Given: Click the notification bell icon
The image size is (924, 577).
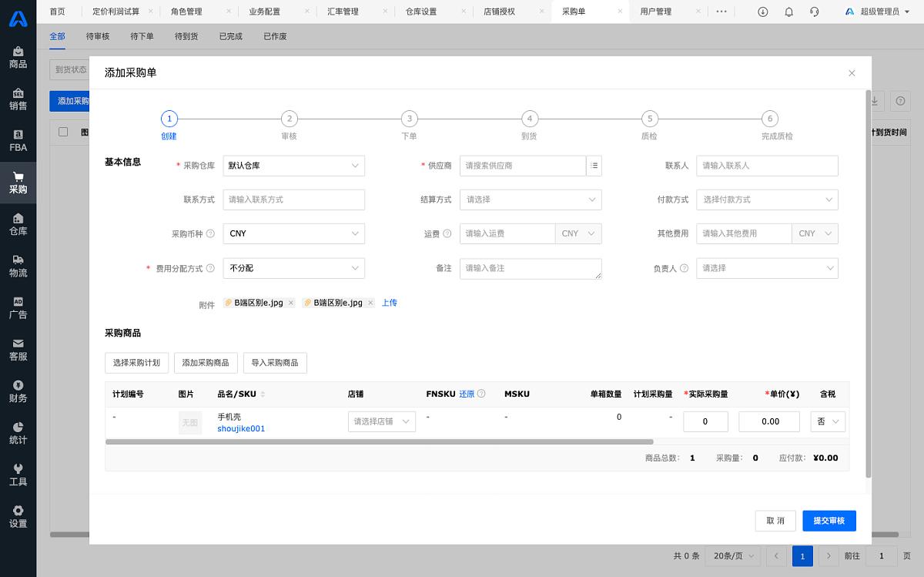Looking at the screenshot, I should click(x=788, y=12).
